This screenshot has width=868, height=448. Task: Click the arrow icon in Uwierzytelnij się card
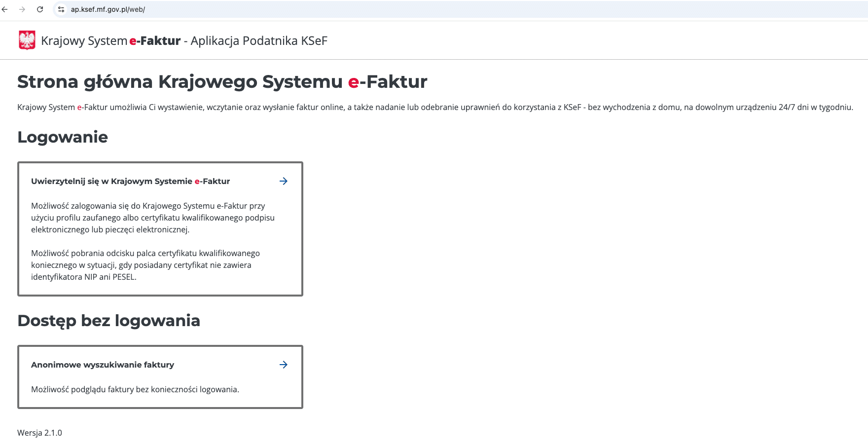coord(283,181)
